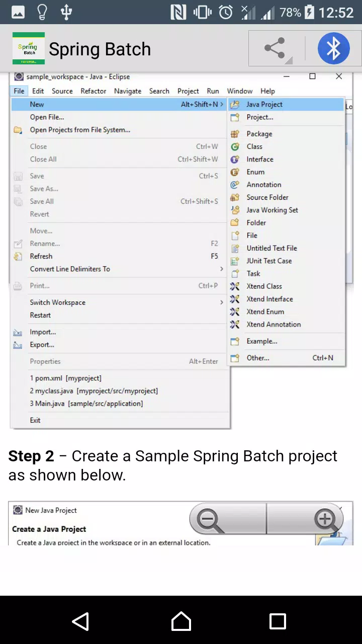Viewport: 362px width, 644px height.
Task: Tap the zoom in magnifier button
Action: click(x=324, y=519)
